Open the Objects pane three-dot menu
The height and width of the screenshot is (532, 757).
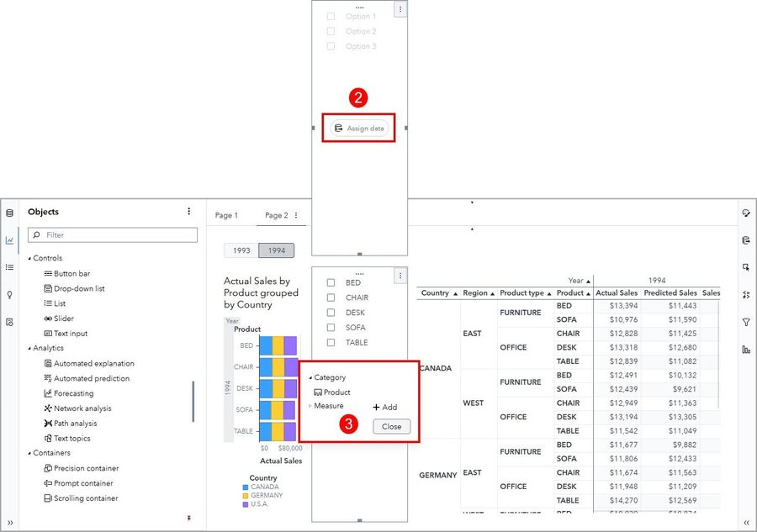(x=188, y=211)
